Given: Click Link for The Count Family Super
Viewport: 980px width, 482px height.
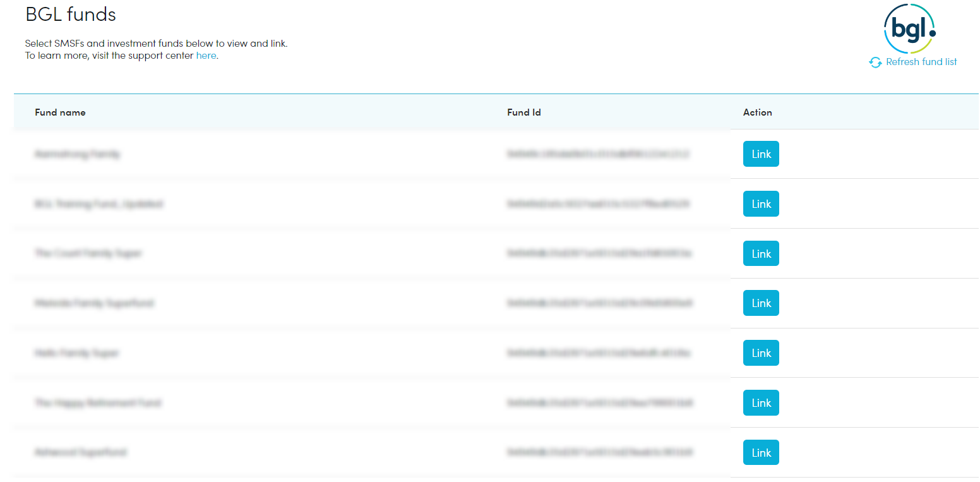Looking at the screenshot, I should pyautogui.click(x=761, y=254).
